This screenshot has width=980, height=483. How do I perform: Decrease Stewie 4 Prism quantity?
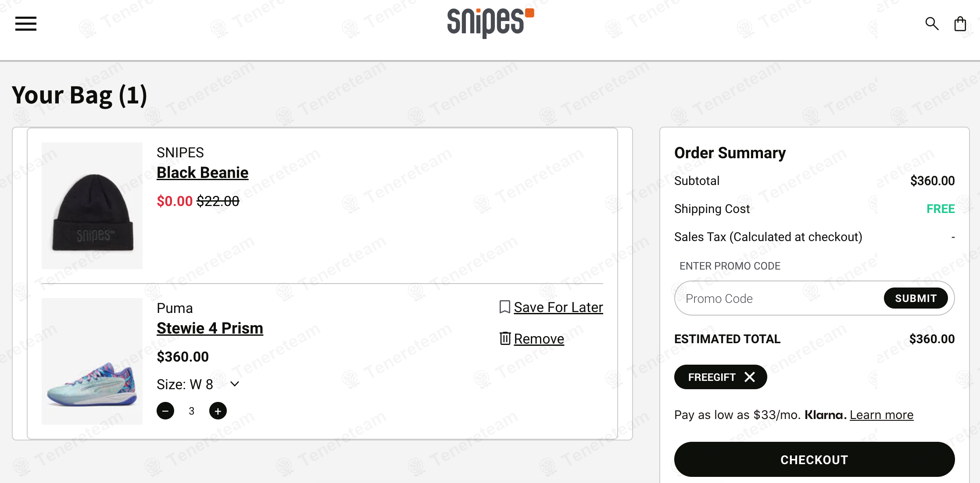tap(165, 411)
